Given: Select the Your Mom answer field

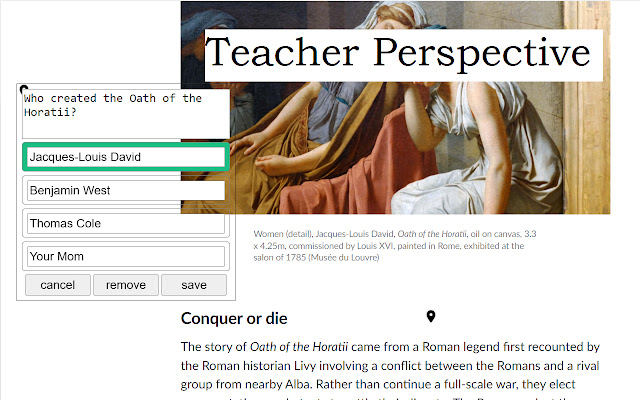Looking at the screenshot, I should pos(125,256).
